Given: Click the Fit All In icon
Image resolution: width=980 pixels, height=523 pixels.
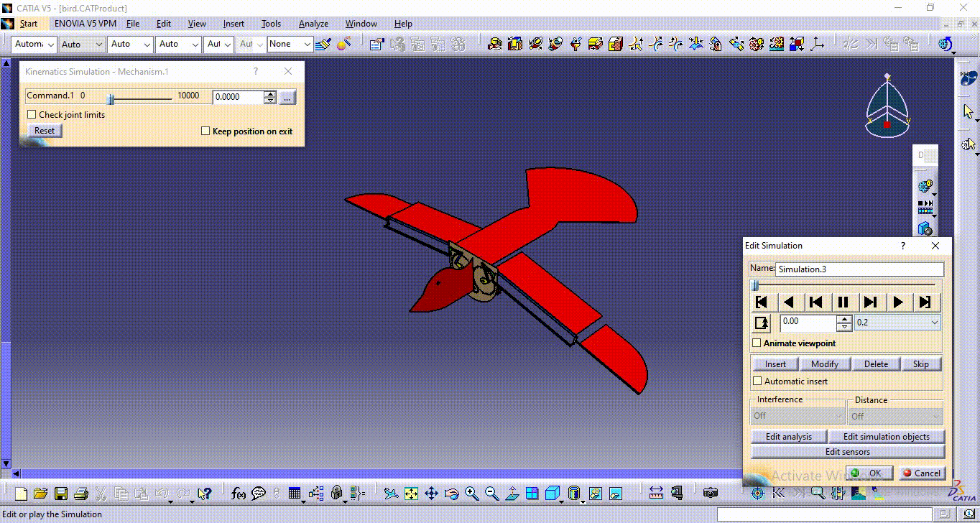Looking at the screenshot, I should (x=411, y=494).
